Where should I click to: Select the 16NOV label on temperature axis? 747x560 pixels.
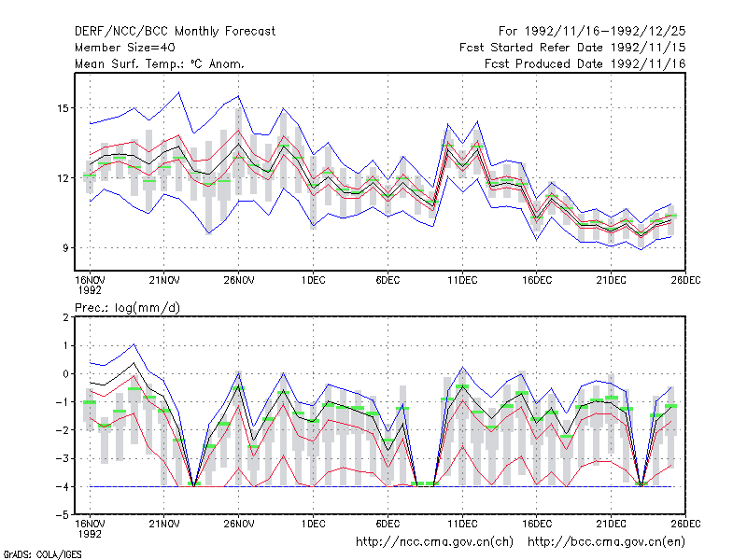pyautogui.click(x=90, y=280)
